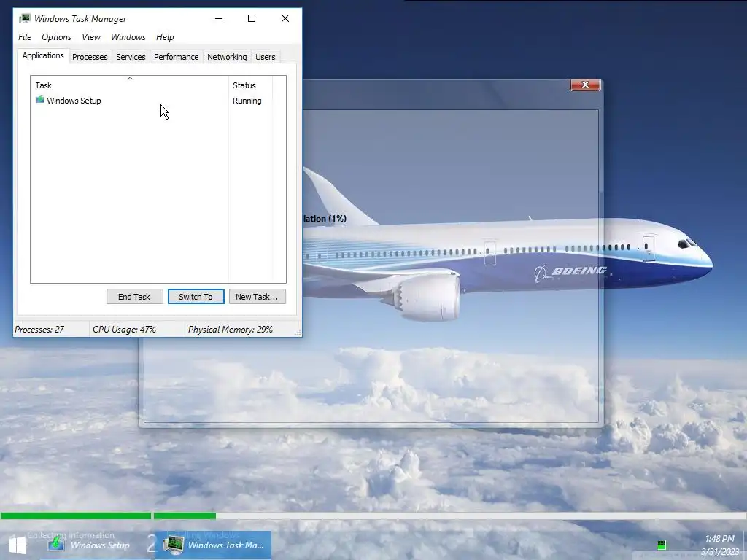Viewport: 747px width, 560px height.
Task: Switch to the Processes tab
Action: (90, 57)
